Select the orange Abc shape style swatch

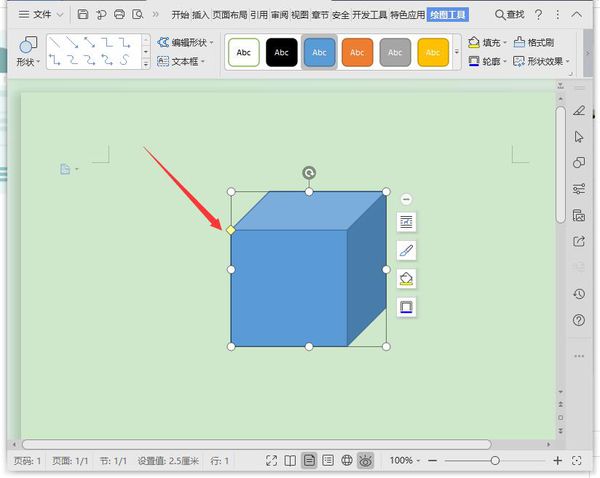point(356,52)
